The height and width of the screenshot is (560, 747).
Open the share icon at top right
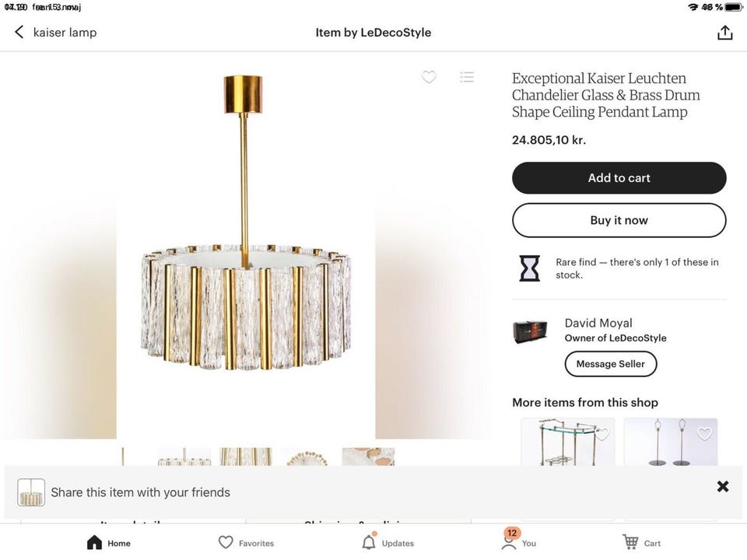click(x=724, y=33)
